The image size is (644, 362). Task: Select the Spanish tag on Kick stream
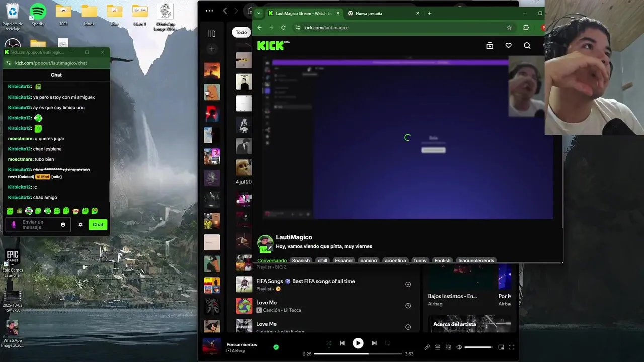tap(301, 260)
